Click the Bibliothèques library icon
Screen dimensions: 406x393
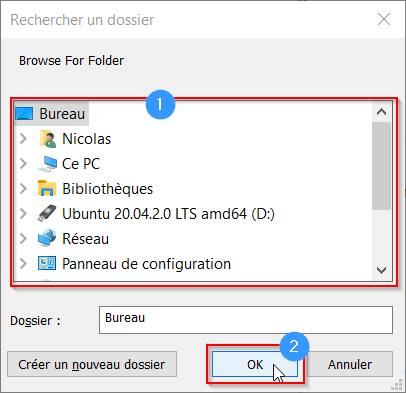point(47,188)
